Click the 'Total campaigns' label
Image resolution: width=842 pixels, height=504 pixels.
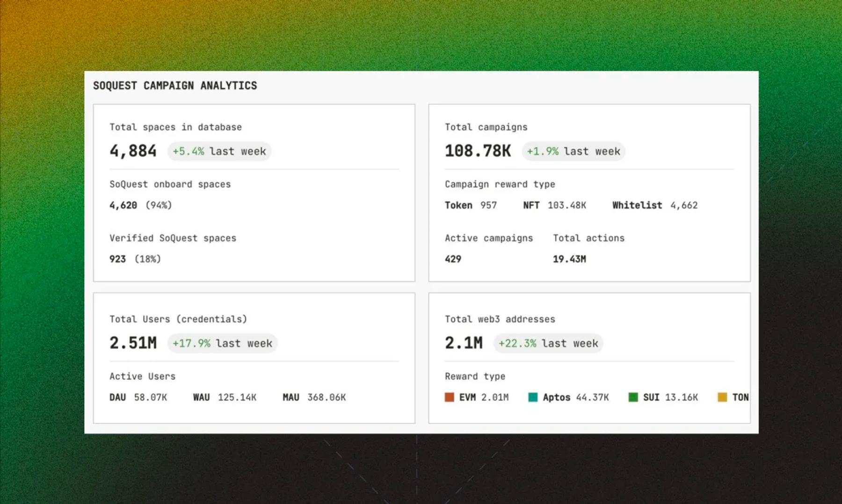[486, 127]
